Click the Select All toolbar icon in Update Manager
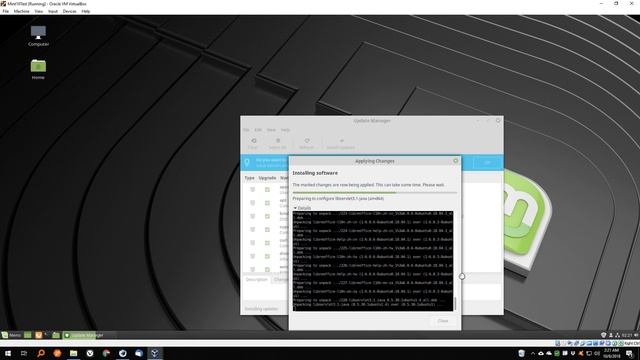 pyautogui.click(x=278, y=141)
